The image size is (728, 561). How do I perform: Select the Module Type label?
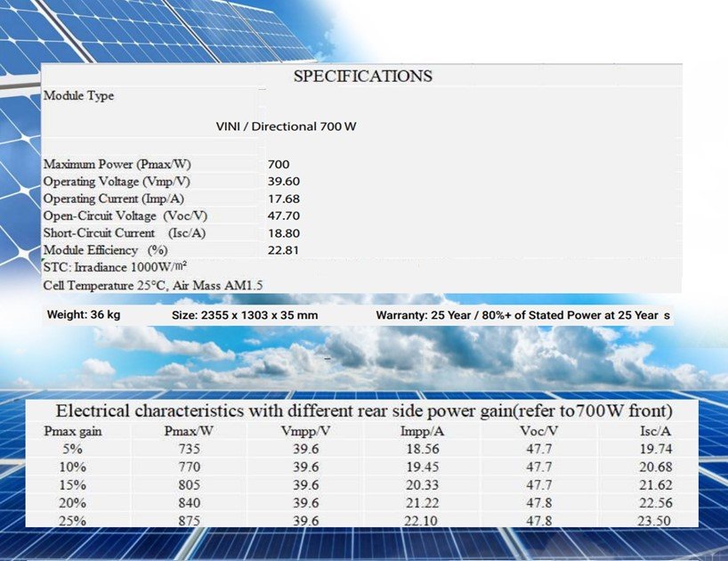point(78,95)
